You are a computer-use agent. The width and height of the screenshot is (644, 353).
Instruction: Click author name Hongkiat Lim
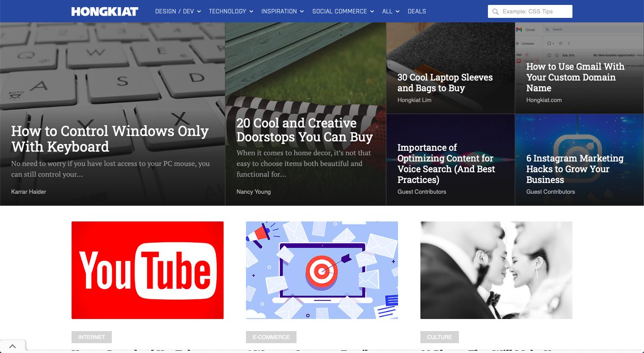tap(415, 100)
